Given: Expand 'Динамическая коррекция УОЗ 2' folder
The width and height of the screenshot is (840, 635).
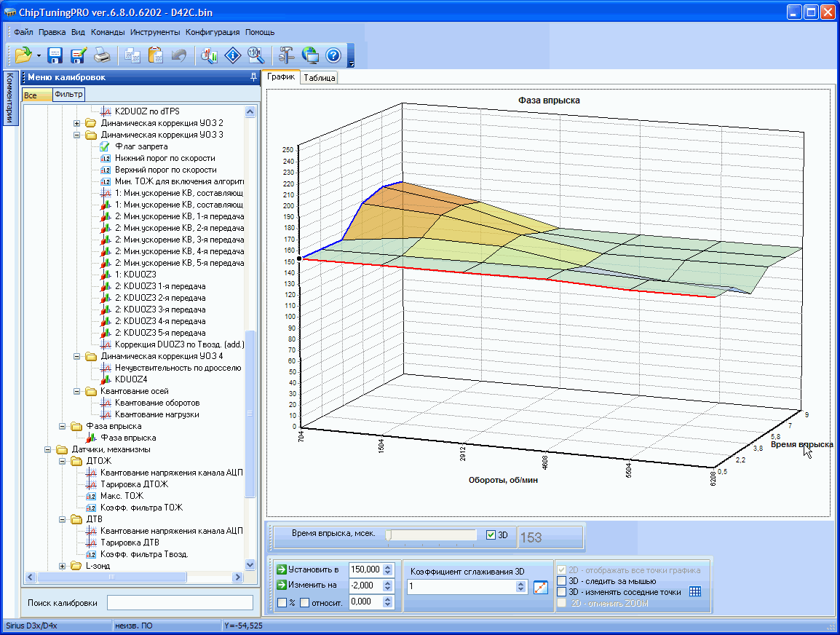Looking at the screenshot, I should 77,123.
